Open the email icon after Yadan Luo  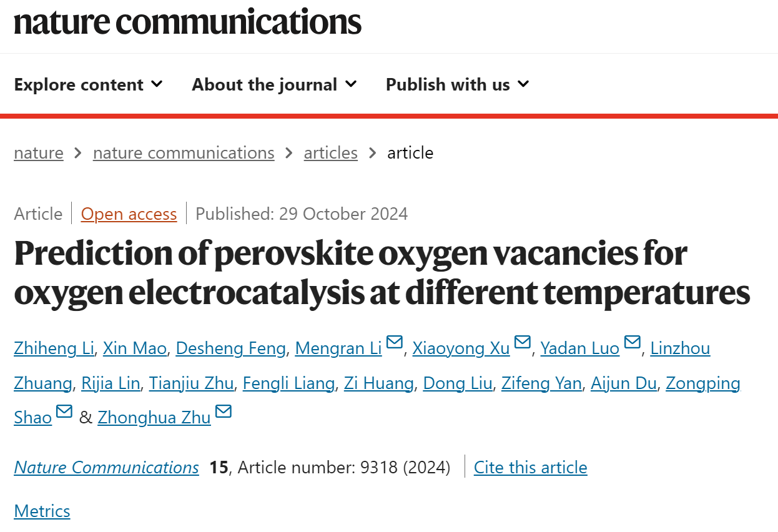pos(633,342)
